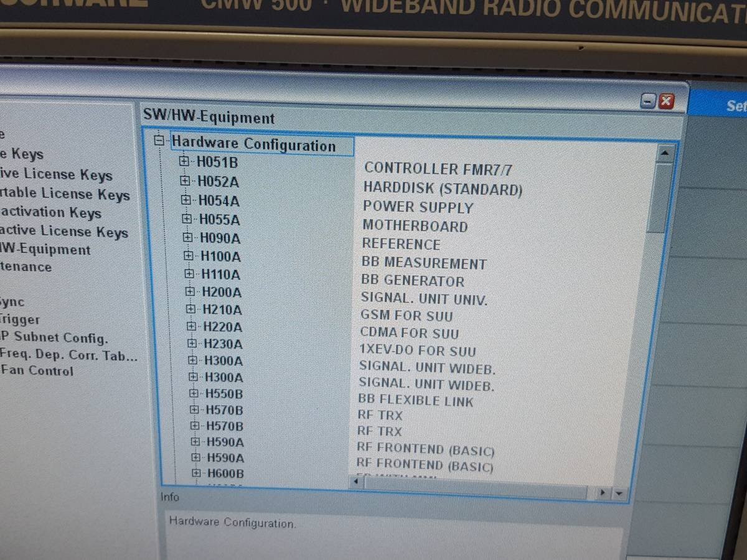Screen dimensions: 747x560
Task: Select the H090A hardware entry label
Action: coord(220,238)
